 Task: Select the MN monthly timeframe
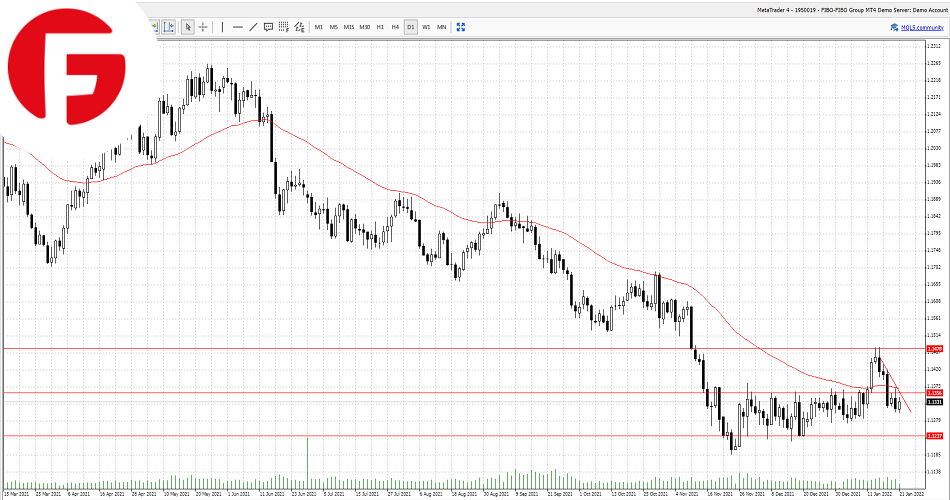[441, 27]
